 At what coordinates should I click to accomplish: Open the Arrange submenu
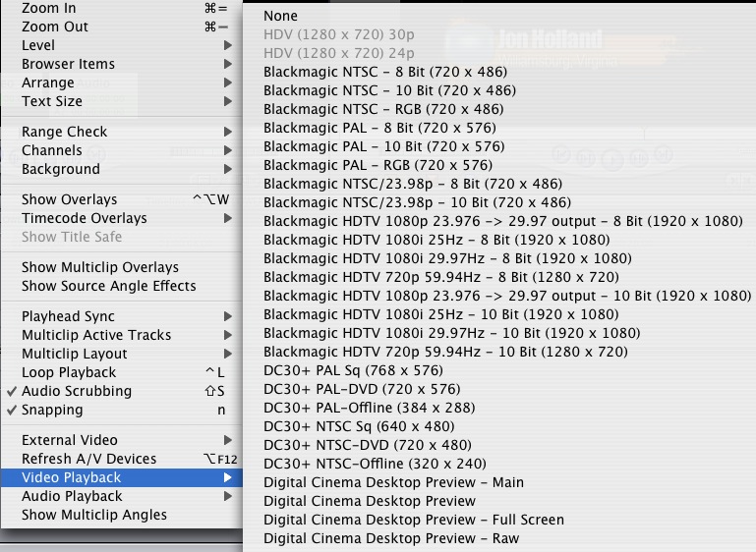[121, 83]
